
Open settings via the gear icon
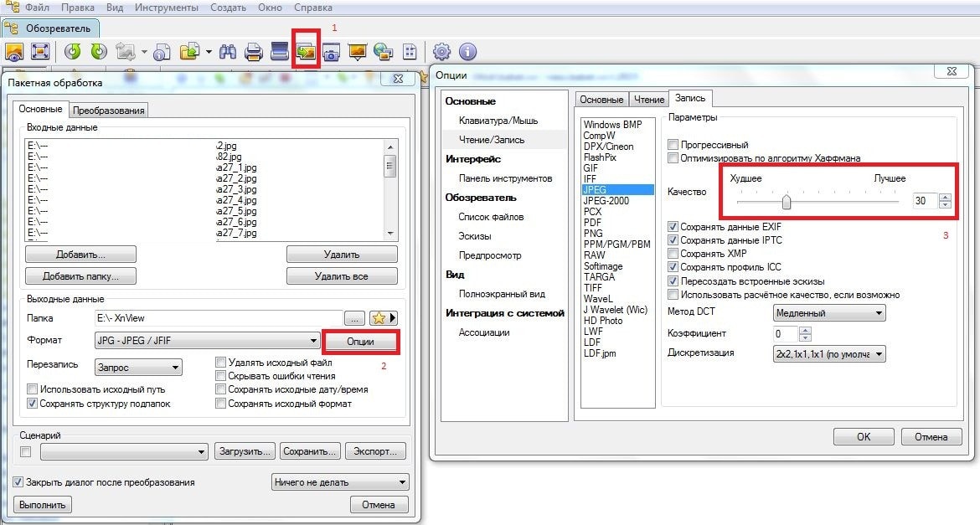tap(441, 52)
